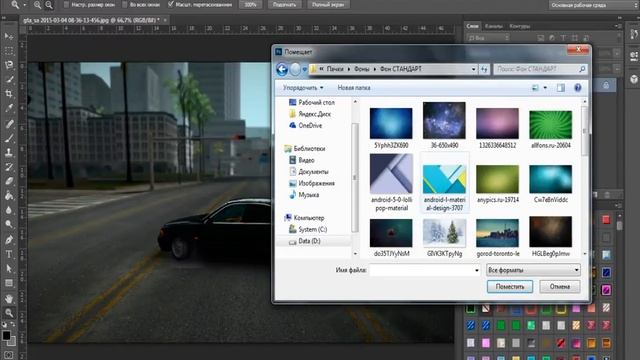Expand address bar path dropdown in dialog
This screenshot has width=640, height=360.
tap(473, 69)
